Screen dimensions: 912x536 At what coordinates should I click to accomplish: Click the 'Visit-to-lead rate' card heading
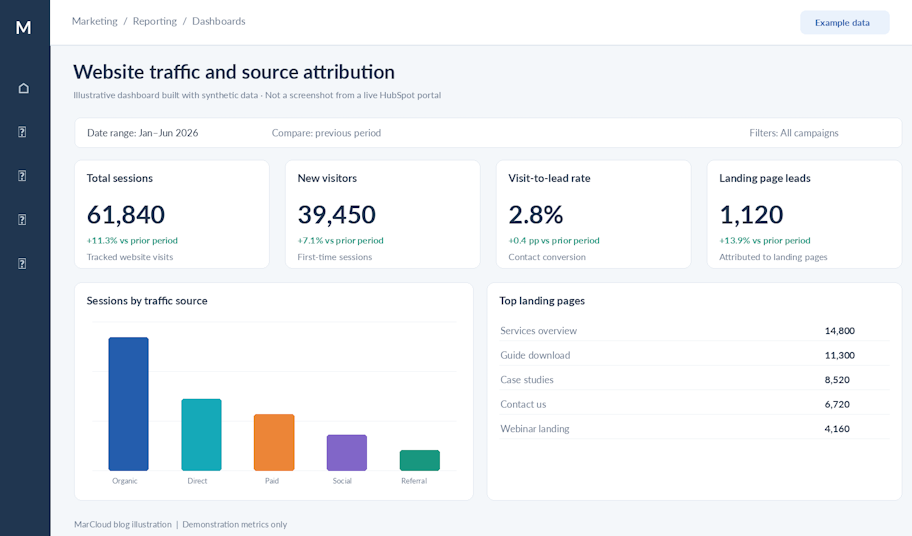(x=549, y=178)
